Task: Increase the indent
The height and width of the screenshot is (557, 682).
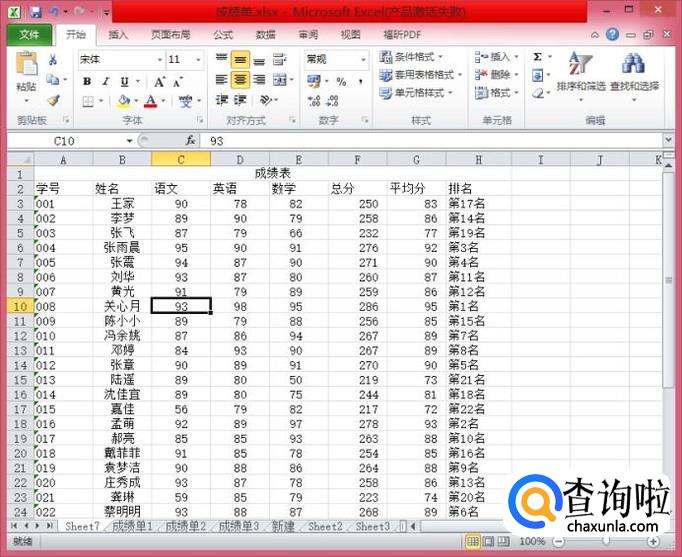Action: [240, 100]
